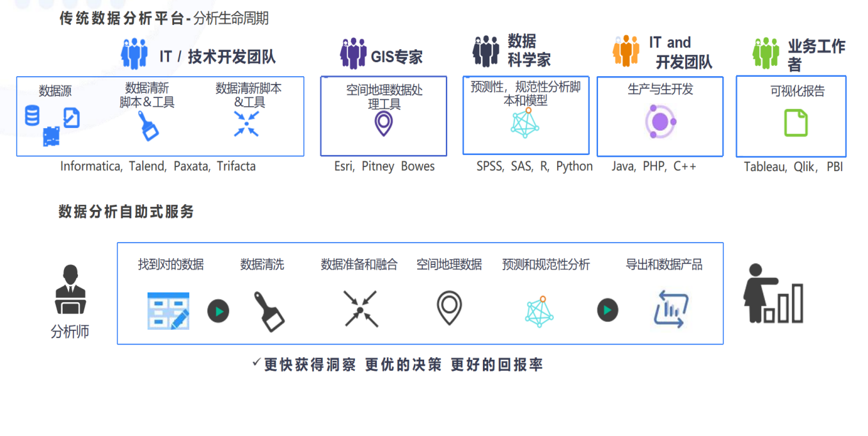Screen dimensions: 868x436
Task: Click the woman pointing at bar chart icon
Action: click(x=773, y=293)
